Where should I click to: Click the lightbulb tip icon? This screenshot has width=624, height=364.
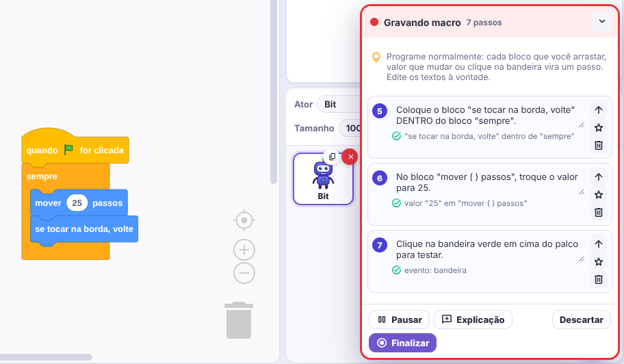click(376, 57)
